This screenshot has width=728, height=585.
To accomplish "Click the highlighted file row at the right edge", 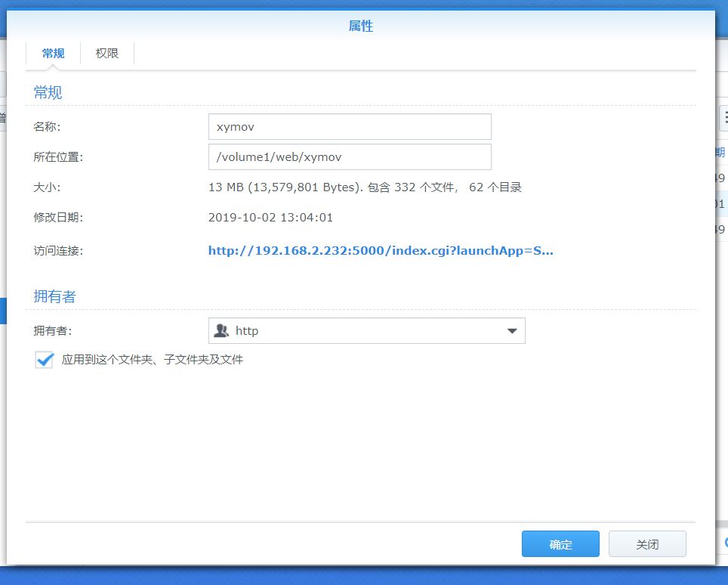I will [x=720, y=204].
